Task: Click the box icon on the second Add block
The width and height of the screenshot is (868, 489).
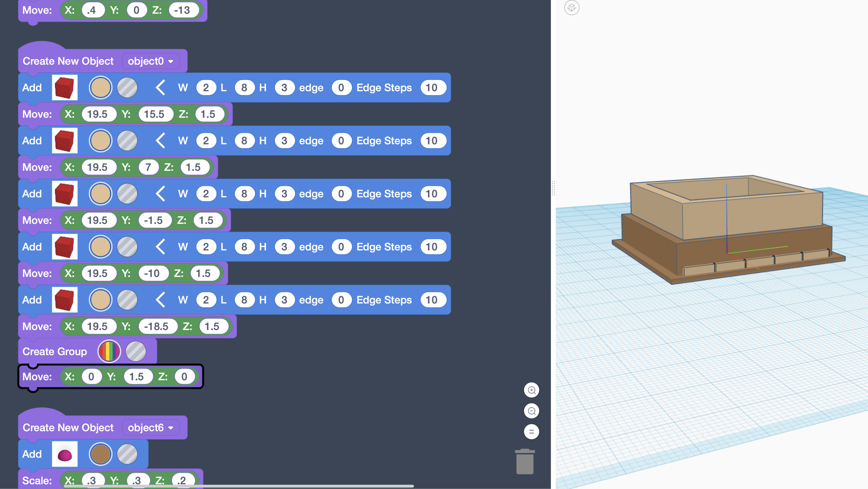Action: (64, 140)
